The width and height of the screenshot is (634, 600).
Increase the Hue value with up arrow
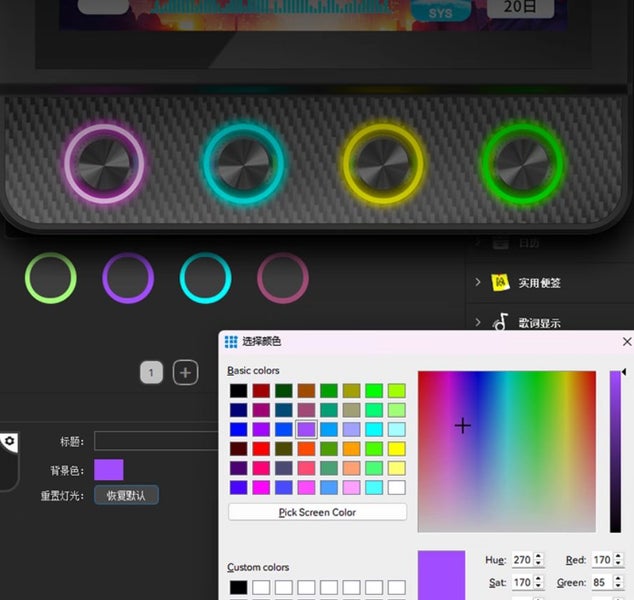pos(539,555)
